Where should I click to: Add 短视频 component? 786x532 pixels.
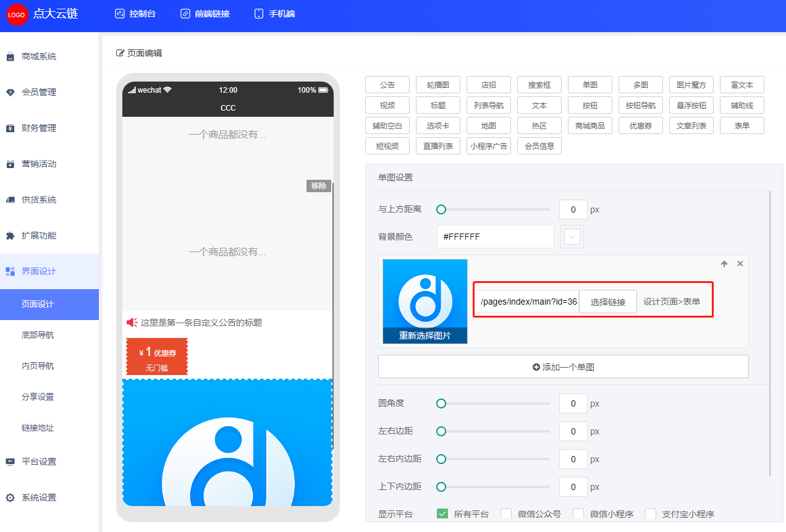(x=387, y=146)
